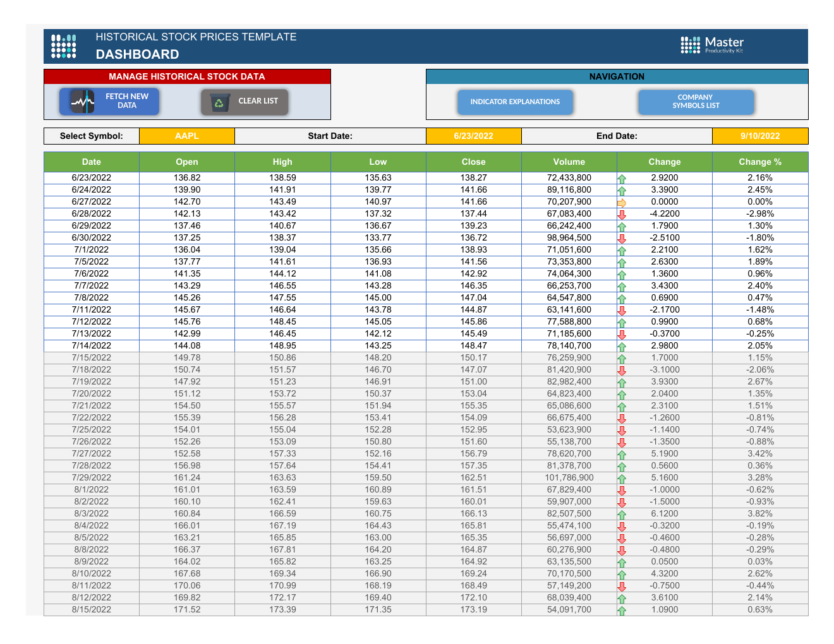Select the close price 173.19
834x644 pixels.
(474, 610)
